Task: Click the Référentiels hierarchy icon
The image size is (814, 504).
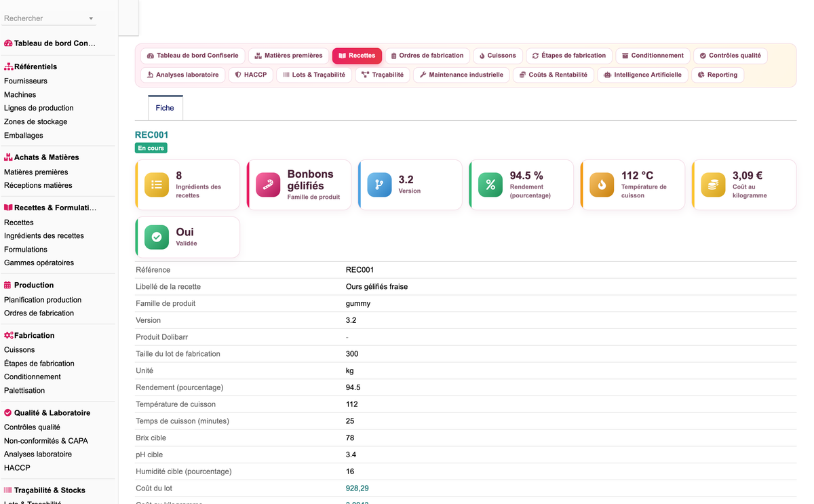Action: pyautogui.click(x=9, y=66)
